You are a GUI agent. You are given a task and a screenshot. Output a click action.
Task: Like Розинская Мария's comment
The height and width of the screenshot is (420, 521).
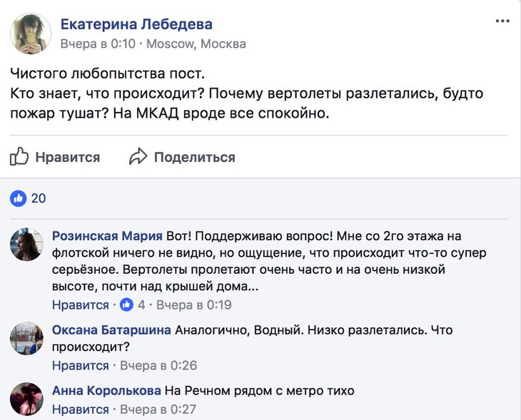[80, 305]
